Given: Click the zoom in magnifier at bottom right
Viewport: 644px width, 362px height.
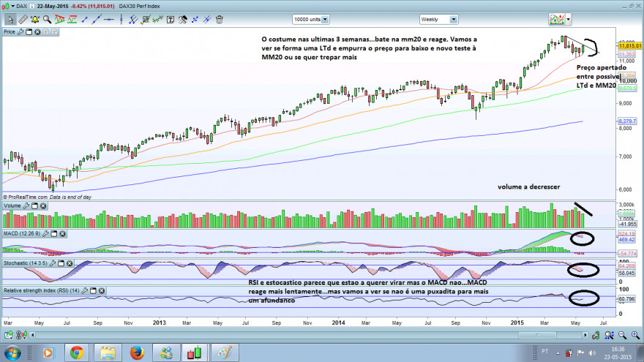Looking at the screenshot, I should 635,336.
